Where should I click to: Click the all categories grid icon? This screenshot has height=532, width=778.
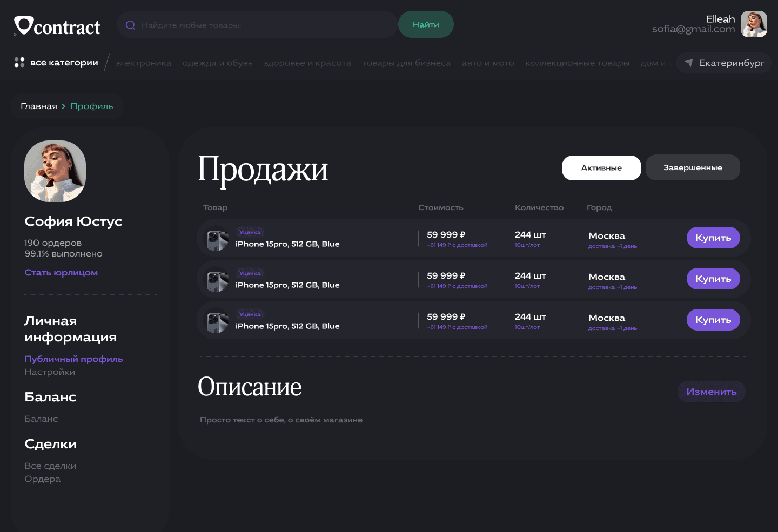point(19,62)
